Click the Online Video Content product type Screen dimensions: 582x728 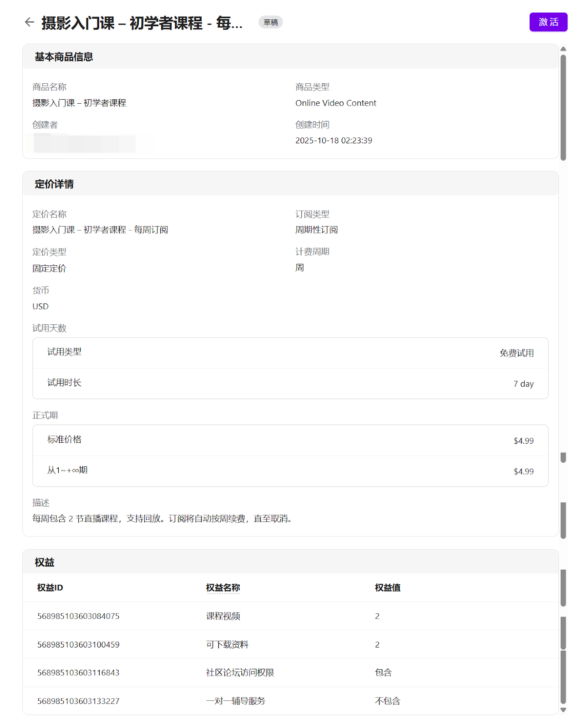pyautogui.click(x=336, y=103)
